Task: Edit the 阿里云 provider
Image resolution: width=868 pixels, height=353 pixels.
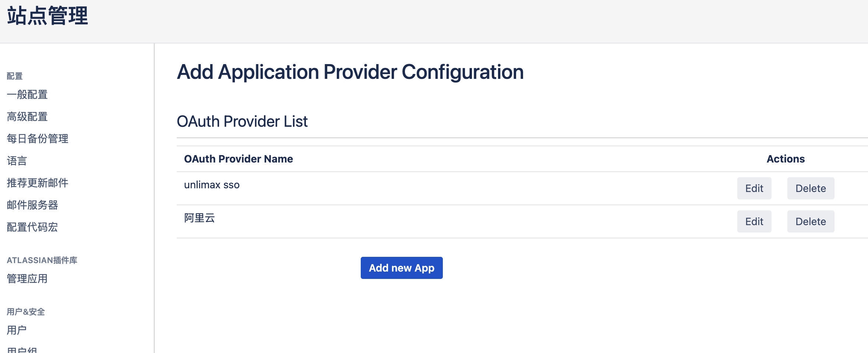Action: click(x=754, y=221)
